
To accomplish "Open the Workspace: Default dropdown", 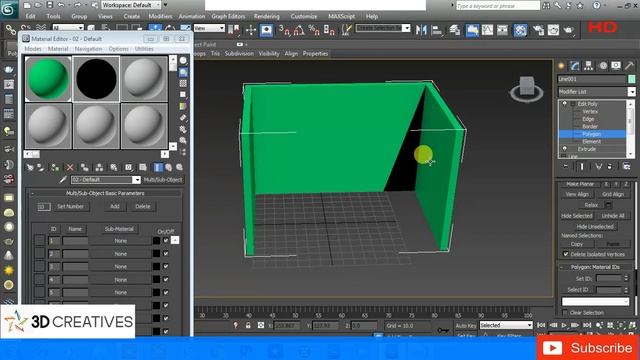I will coord(131,5).
